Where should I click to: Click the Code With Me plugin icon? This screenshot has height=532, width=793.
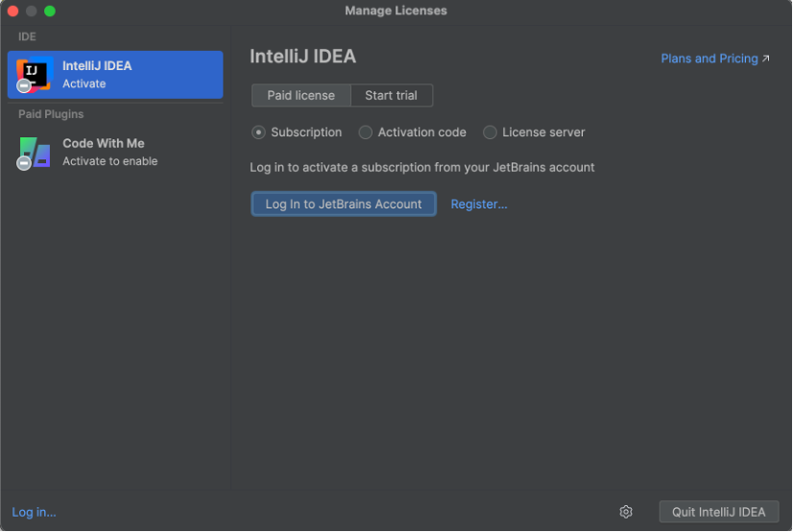click(x=34, y=153)
